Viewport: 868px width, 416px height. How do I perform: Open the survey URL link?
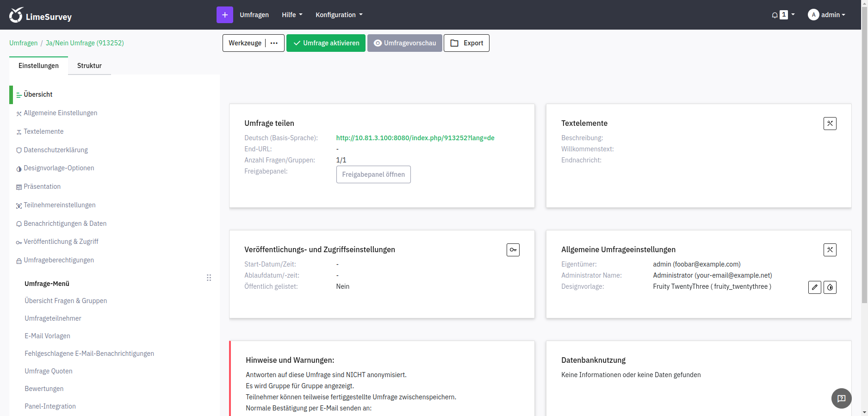pos(415,138)
